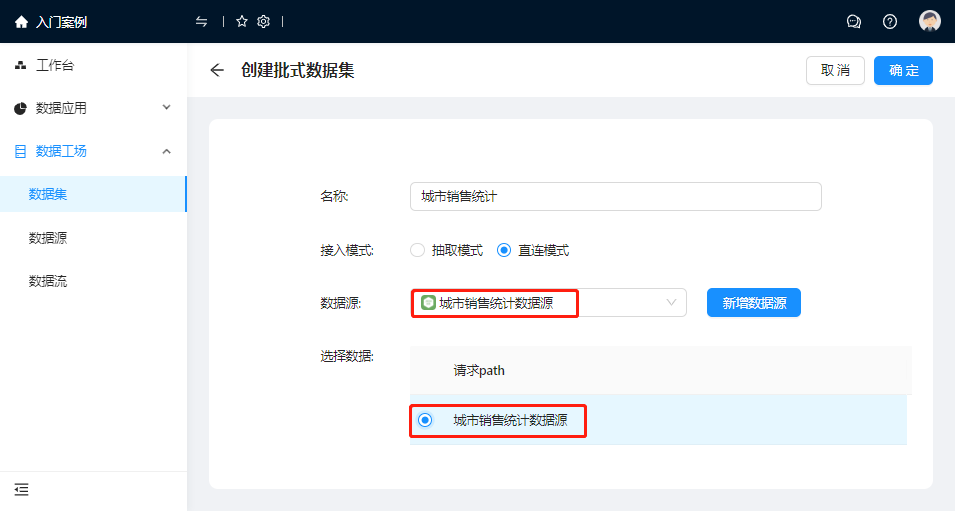Viewport: 955px width, 511px height.
Task: Open the user avatar menu
Action: point(930,22)
